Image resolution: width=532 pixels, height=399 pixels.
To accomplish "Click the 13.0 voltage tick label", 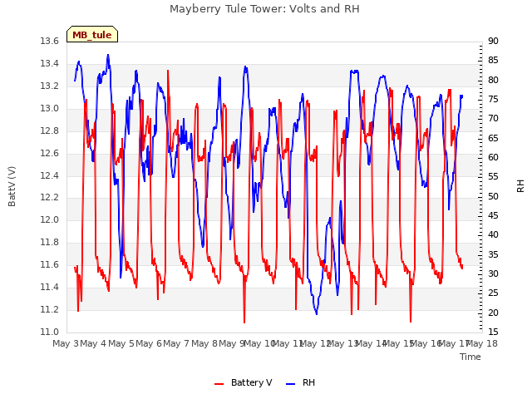I will point(49,109).
